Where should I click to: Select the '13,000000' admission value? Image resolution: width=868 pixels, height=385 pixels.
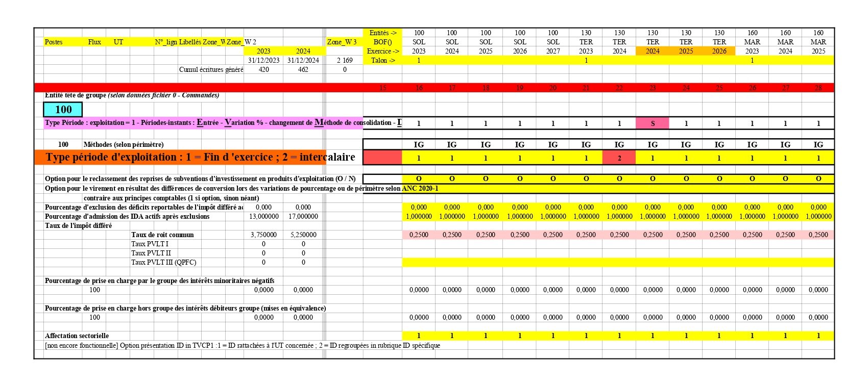click(263, 216)
